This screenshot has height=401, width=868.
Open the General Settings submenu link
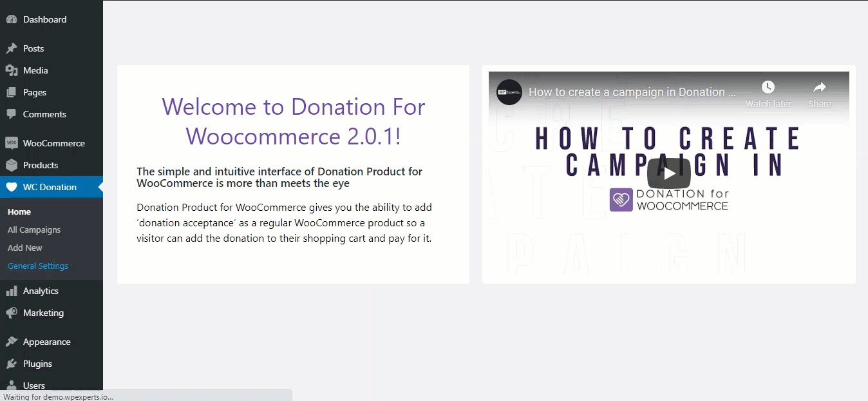tap(38, 266)
